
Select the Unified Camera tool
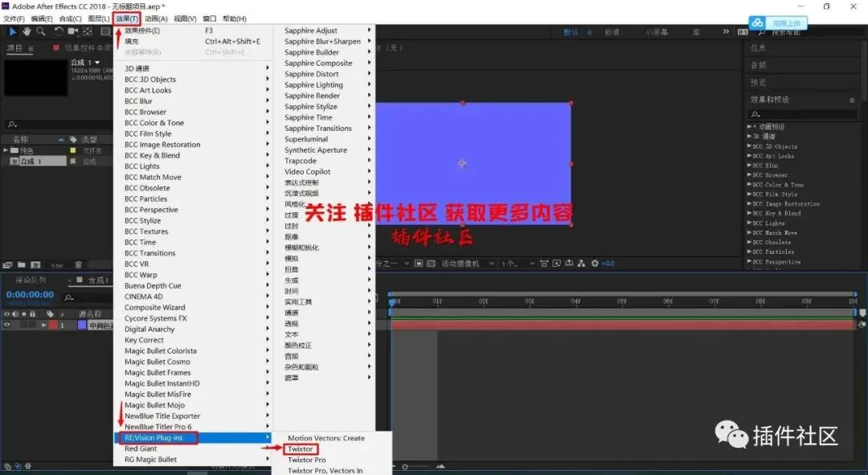72,31
